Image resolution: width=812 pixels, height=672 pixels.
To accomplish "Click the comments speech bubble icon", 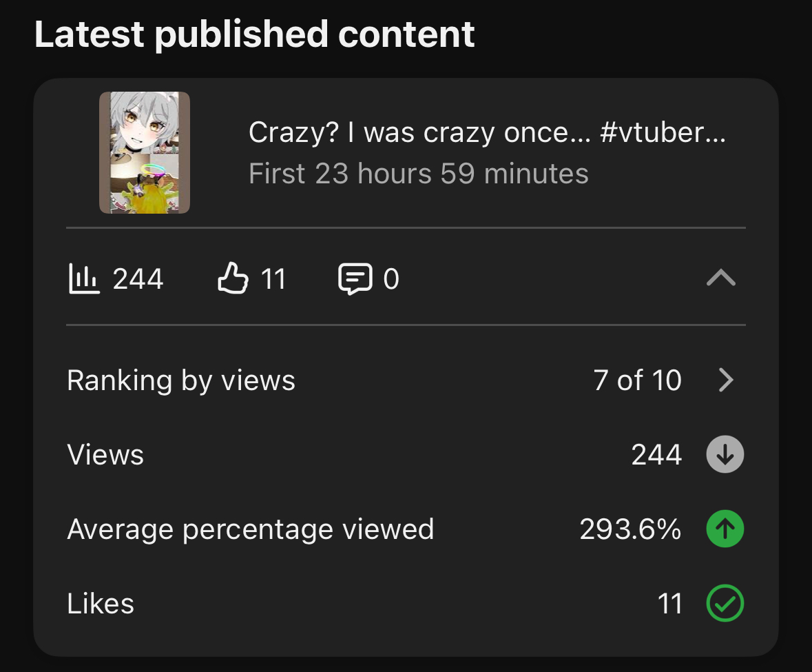I will pyautogui.click(x=355, y=278).
